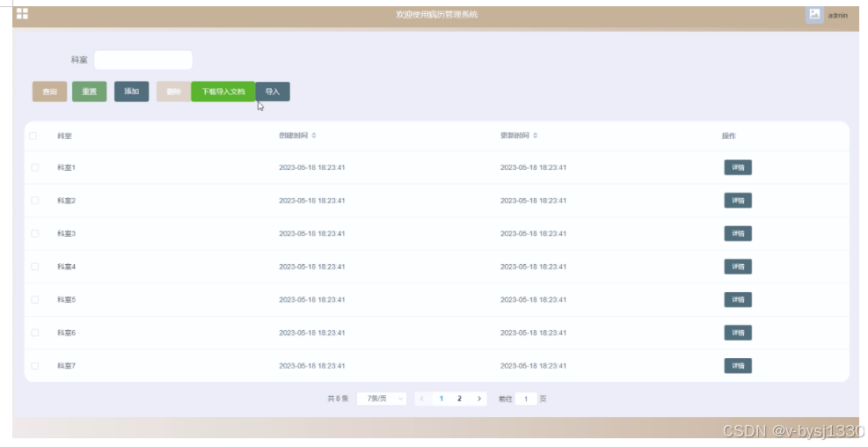This screenshot has width=868, height=447.
Task: Check the box for 科室1 row
Action: pyautogui.click(x=35, y=167)
